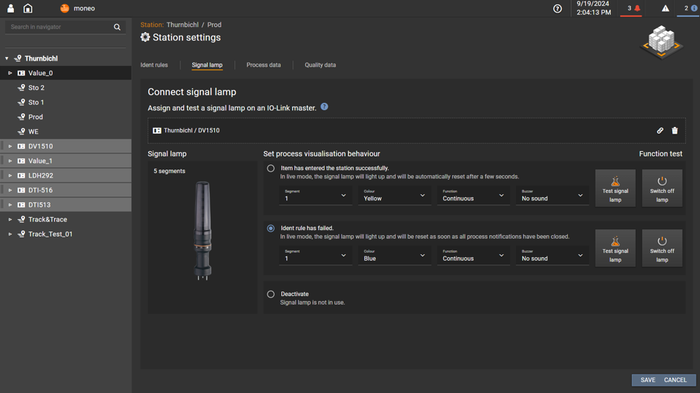Screen dimensions: 700x393
Task: Switch off lamp for item entered successfully
Action: tap(662, 188)
